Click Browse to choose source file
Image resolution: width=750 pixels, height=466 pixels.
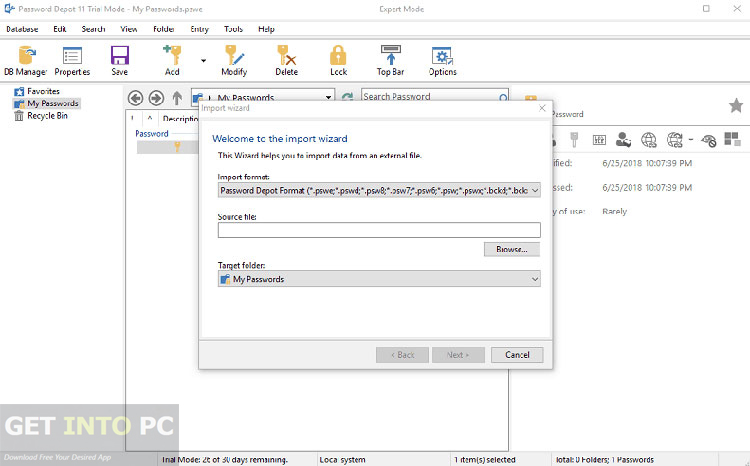pos(511,249)
